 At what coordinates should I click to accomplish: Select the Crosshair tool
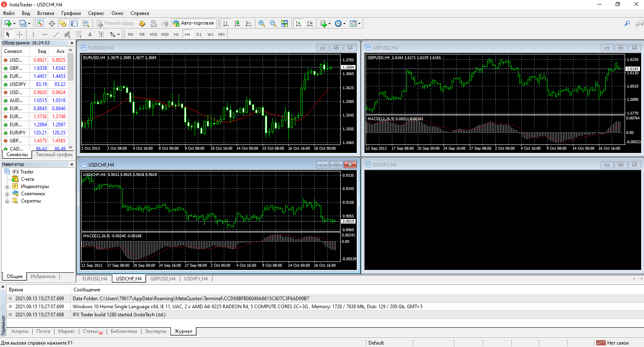pyautogui.click(x=19, y=34)
